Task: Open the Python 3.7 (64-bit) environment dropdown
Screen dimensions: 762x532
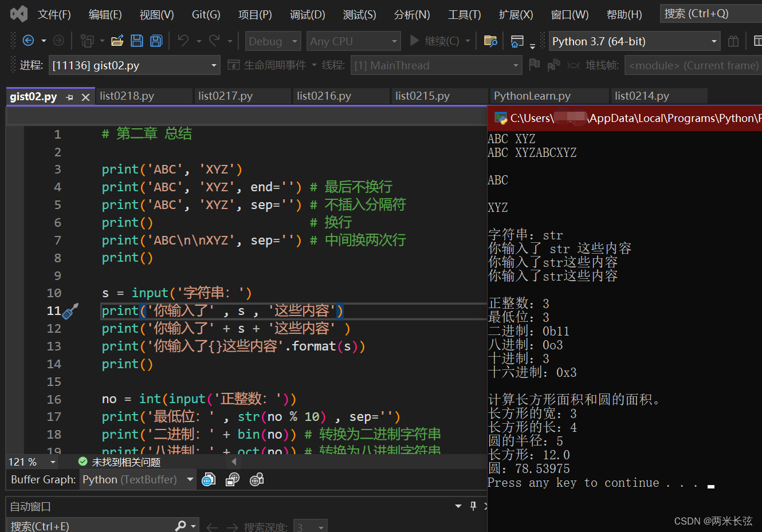Action: click(635, 41)
